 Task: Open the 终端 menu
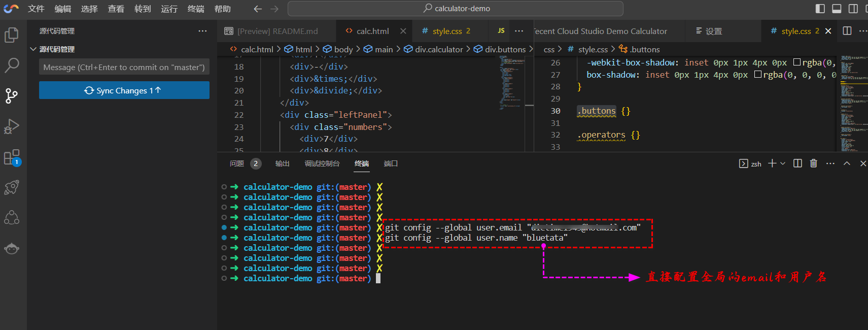pyautogui.click(x=196, y=9)
